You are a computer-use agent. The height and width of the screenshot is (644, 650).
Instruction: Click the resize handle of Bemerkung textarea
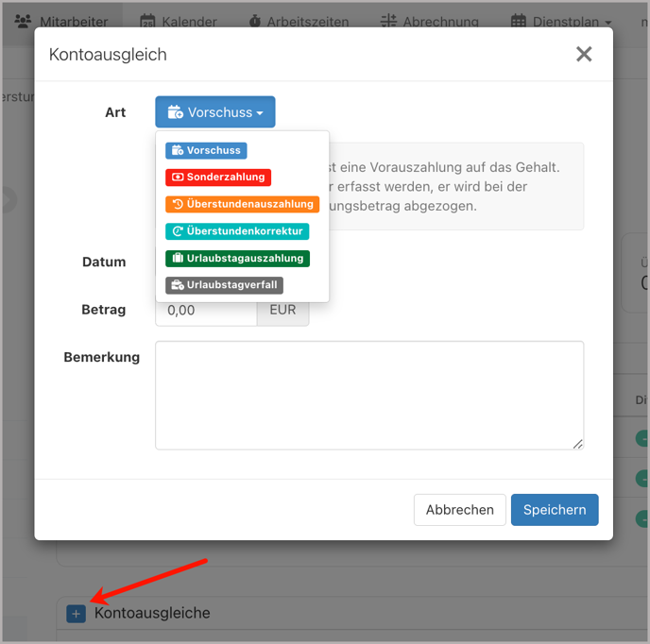(x=577, y=444)
